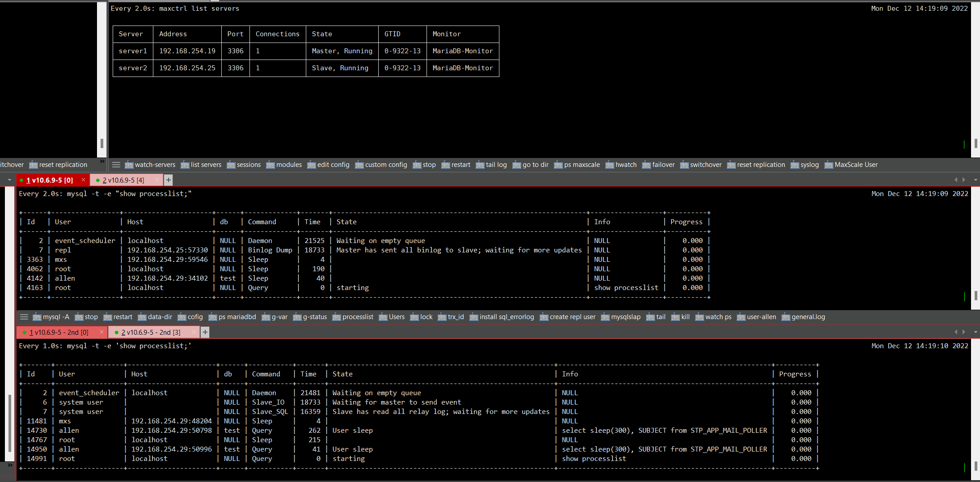Open the hamburger menu beside 'mysql -A'
The height and width of the screenshot is (482, 980).
tap(24, 317)
